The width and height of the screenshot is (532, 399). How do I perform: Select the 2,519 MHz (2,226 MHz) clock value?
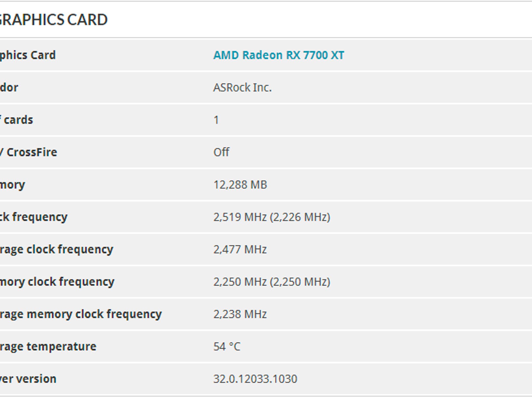click(272, 217)
